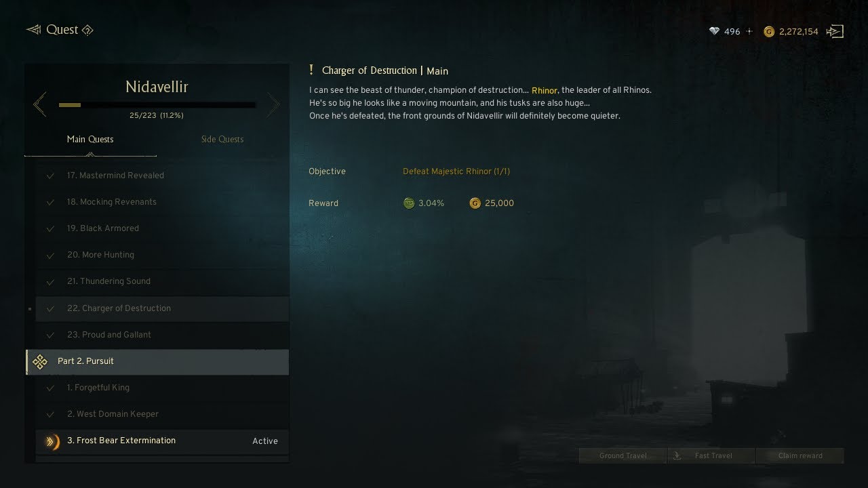Go to the next region using the right arrow

pyautogui.click(x=273, y=104)
